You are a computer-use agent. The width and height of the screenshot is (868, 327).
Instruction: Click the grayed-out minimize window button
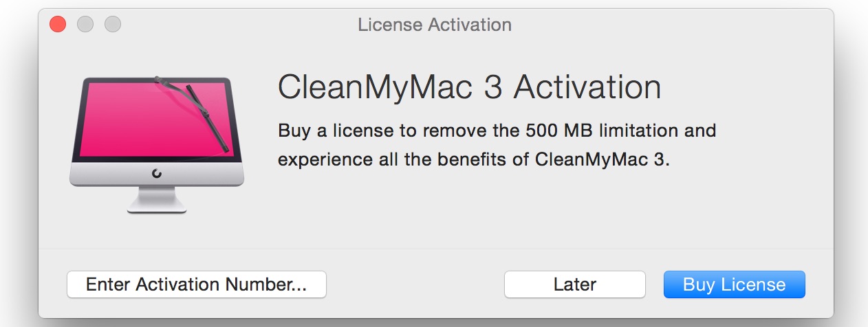click(85, 25)
